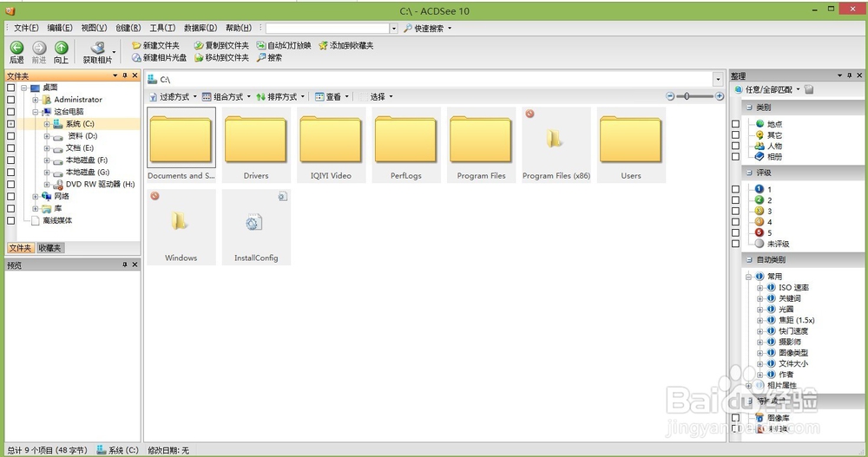The image size is (868, 457).
Task: Tick the checkbox beside 系统 (C:)
Action: pos(10,124)
